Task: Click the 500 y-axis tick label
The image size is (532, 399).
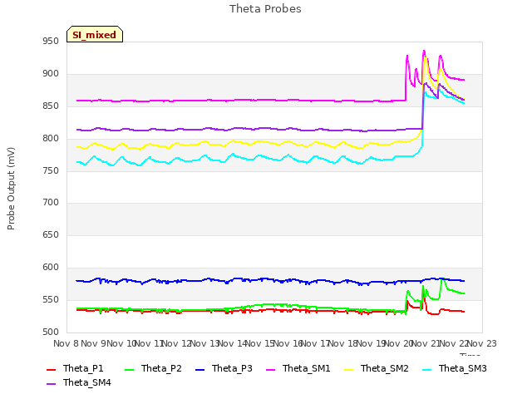Action: pos(51,332)
